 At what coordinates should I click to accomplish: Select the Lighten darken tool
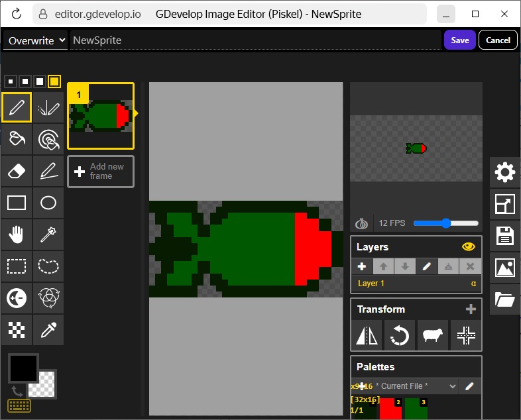[17, 298]
